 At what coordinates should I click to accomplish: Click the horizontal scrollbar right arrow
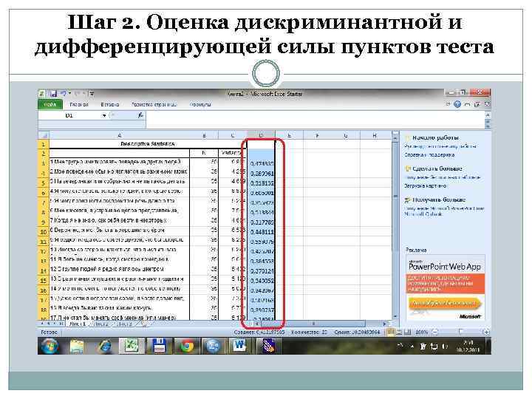point(384,324)
